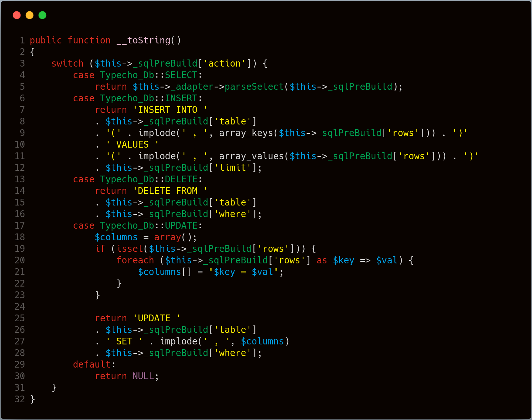The image size is (532, 420).
Task: Click the switch keyword on line 3
Action: pos(67,63)
